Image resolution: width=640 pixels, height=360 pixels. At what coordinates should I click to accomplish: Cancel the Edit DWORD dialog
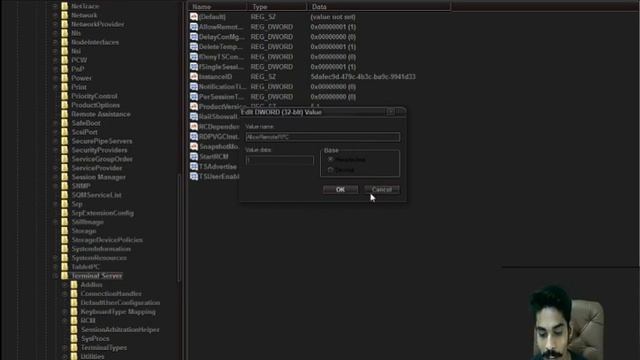point(382,189)
